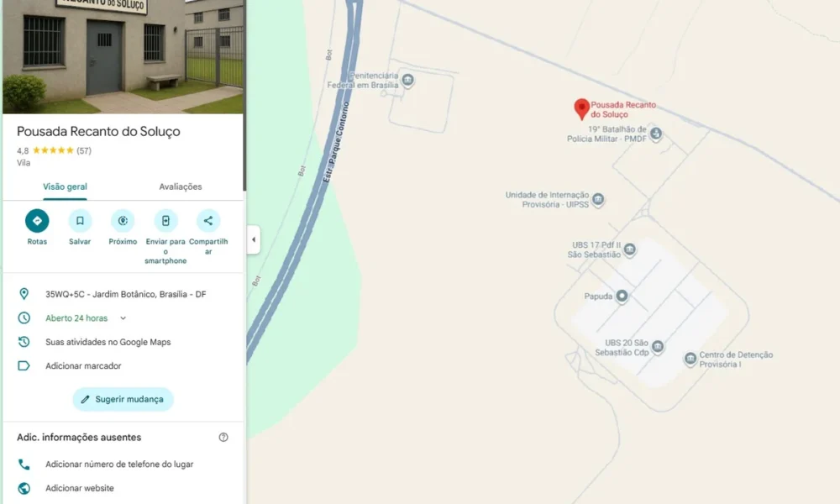Image resolution: width=840 pixels, height=504 pixels.
Task: Open the help icon beside informações ausentes
Action: [x=223, y=437]
